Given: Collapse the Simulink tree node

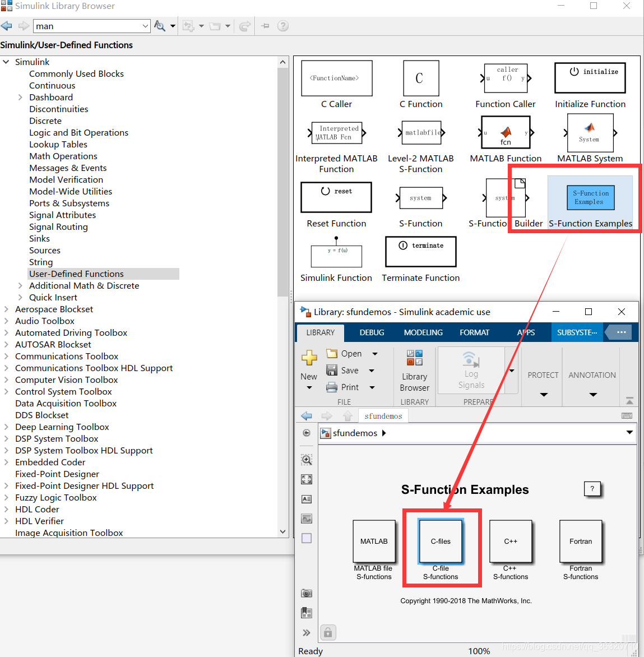Looking at the screenshot, I should coord(6,62).
